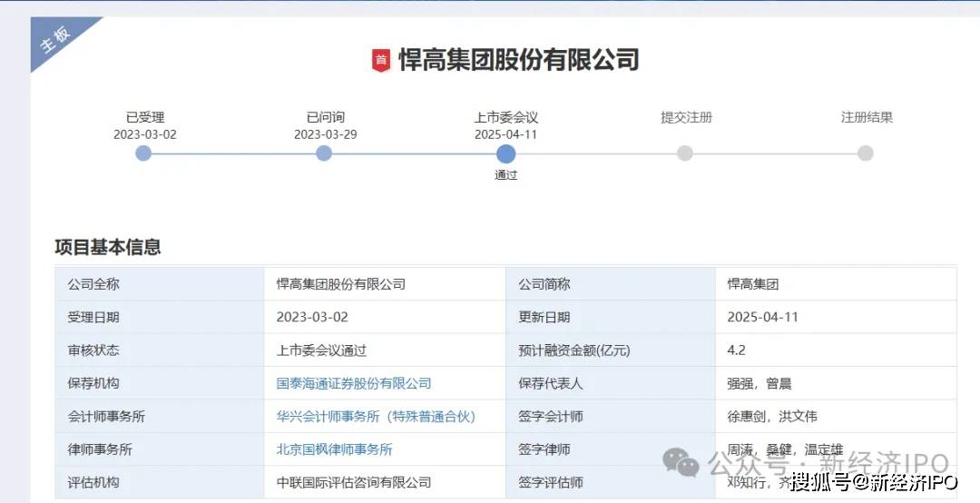Click the 签字评估师 label cell
Viewport: 980px width, 503px height.
pyautogui.click(x=611, y=482)
